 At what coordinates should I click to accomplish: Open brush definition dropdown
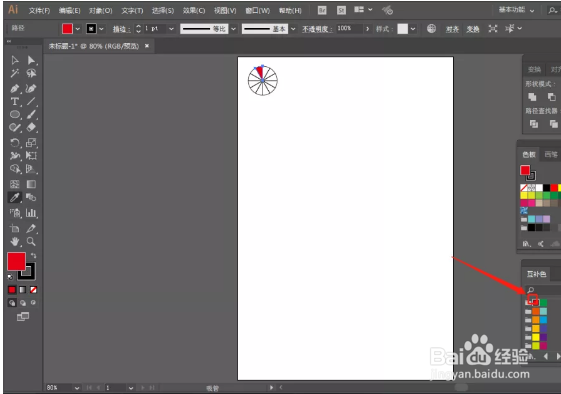(293, 29)
